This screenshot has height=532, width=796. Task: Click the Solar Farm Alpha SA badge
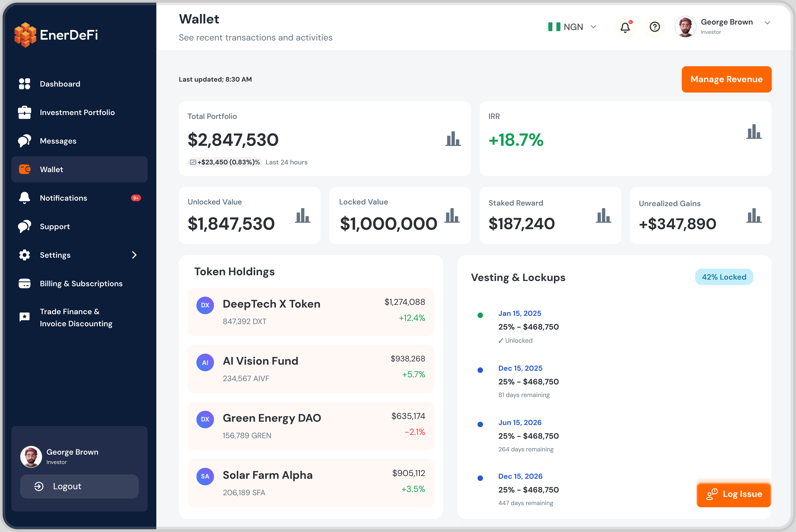205,476
